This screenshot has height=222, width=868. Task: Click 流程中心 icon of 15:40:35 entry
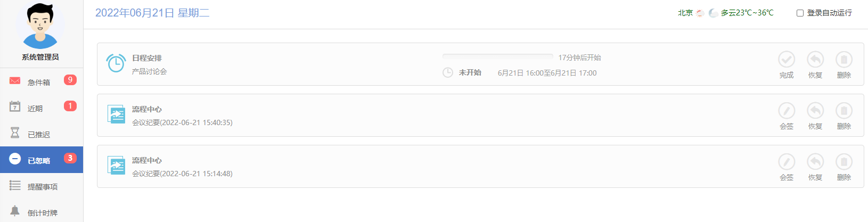coord(116,114)
